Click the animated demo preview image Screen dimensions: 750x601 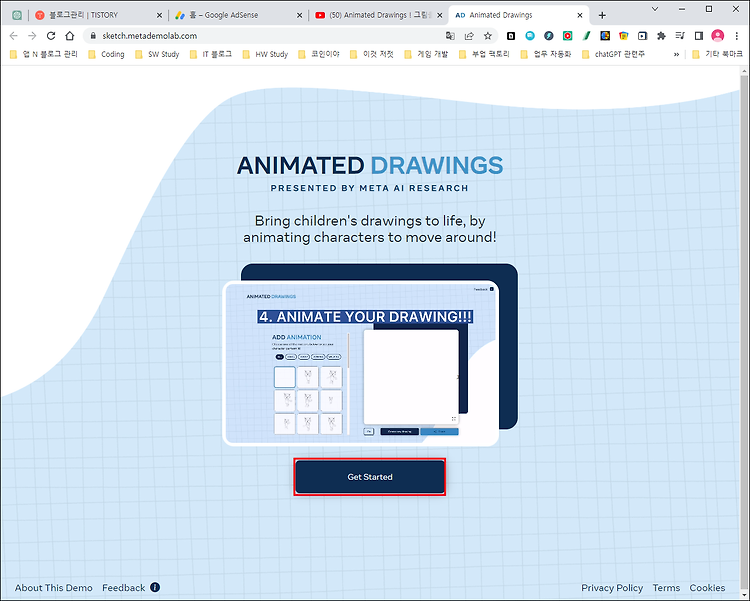coord(361,364)
